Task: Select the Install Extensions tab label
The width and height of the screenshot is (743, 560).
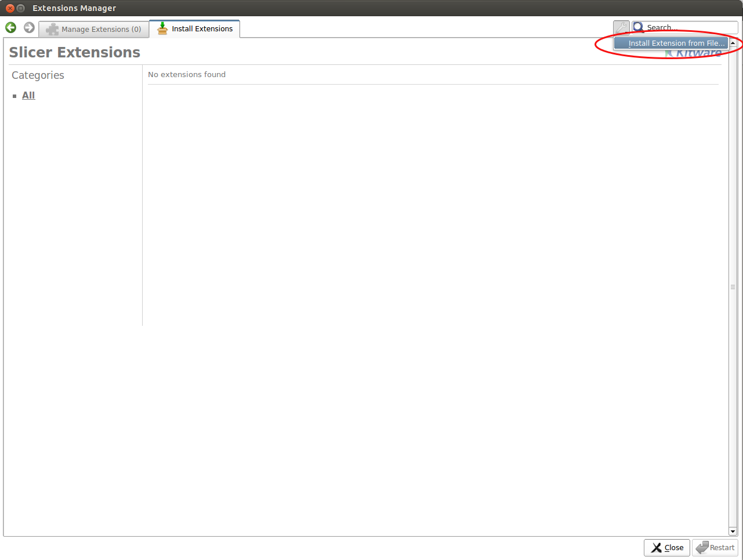Action: point(202,28)
